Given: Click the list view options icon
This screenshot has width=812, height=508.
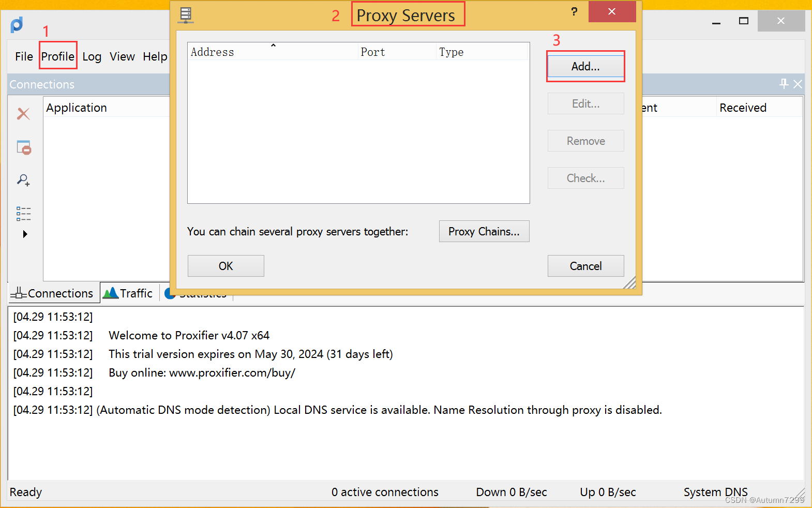Looking at the screenshot, I should [x=23, y=214].
